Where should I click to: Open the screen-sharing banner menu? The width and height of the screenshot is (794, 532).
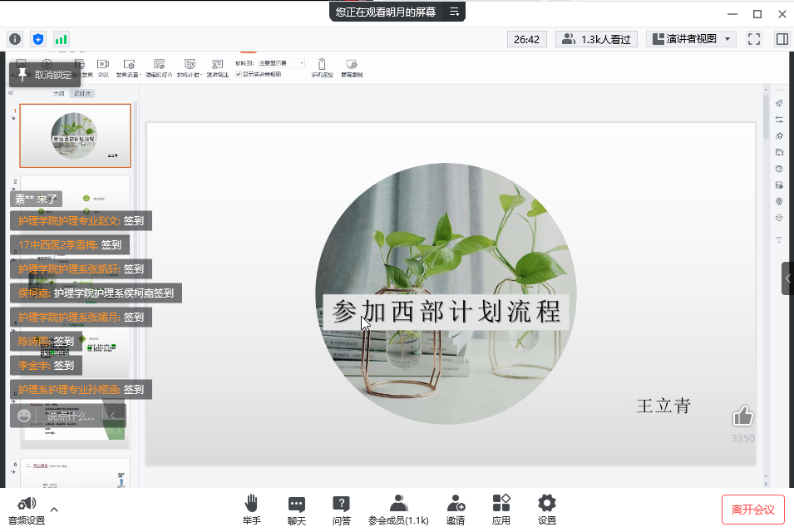point(454,12)
